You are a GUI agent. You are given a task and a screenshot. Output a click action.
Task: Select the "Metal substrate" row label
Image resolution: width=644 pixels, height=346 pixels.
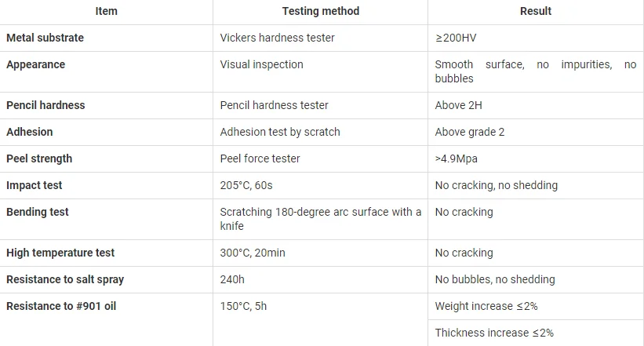click(x=45, y=38)
